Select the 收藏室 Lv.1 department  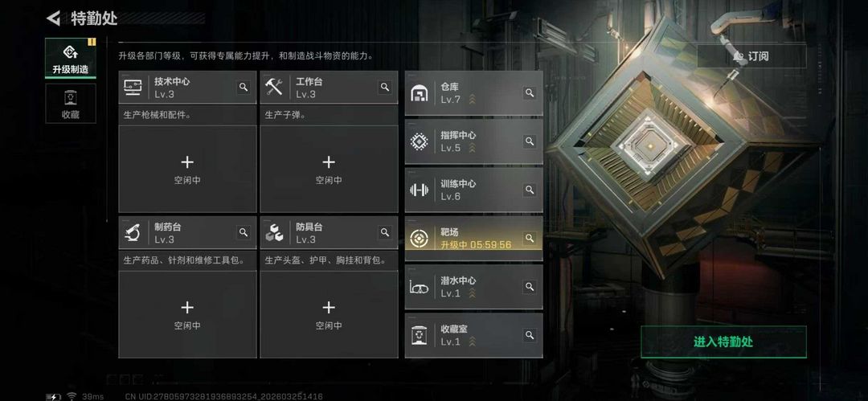click(x=474, y=335)
